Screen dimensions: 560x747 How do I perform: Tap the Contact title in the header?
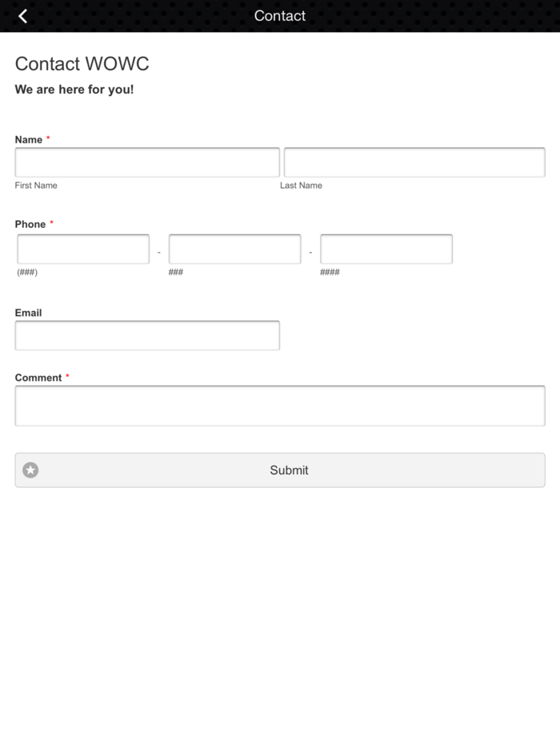click(x=280, y=16)
